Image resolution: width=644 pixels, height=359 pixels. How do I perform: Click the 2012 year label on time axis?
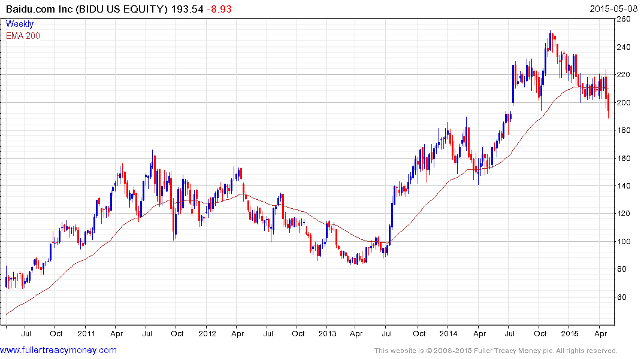[x=207, y=333]
